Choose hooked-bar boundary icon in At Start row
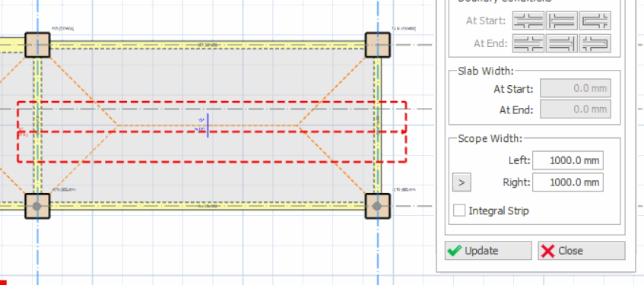This screenshot has width=644, height=285. (x=595, y=21)
